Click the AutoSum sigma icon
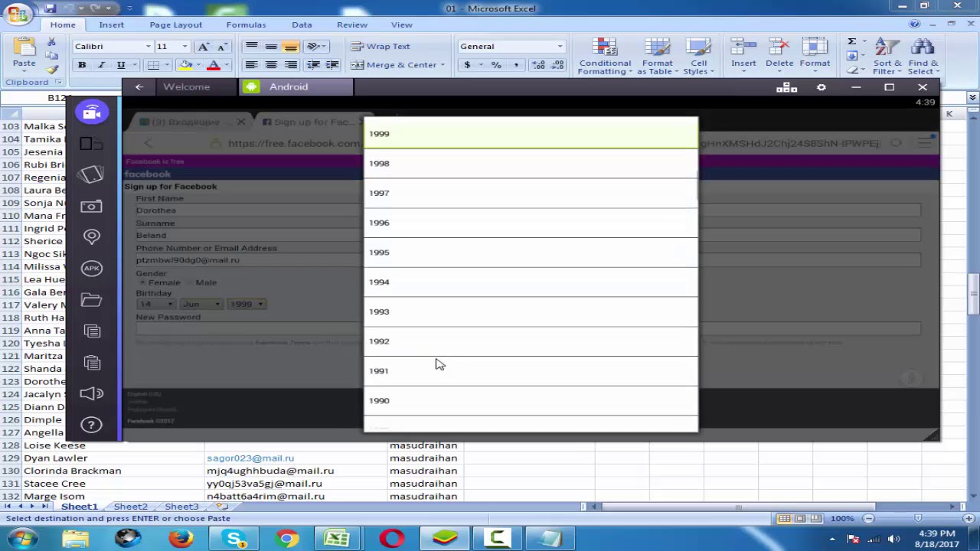This screenshot has height=551, width=980. pyautogui.click(x=851, y=41)
